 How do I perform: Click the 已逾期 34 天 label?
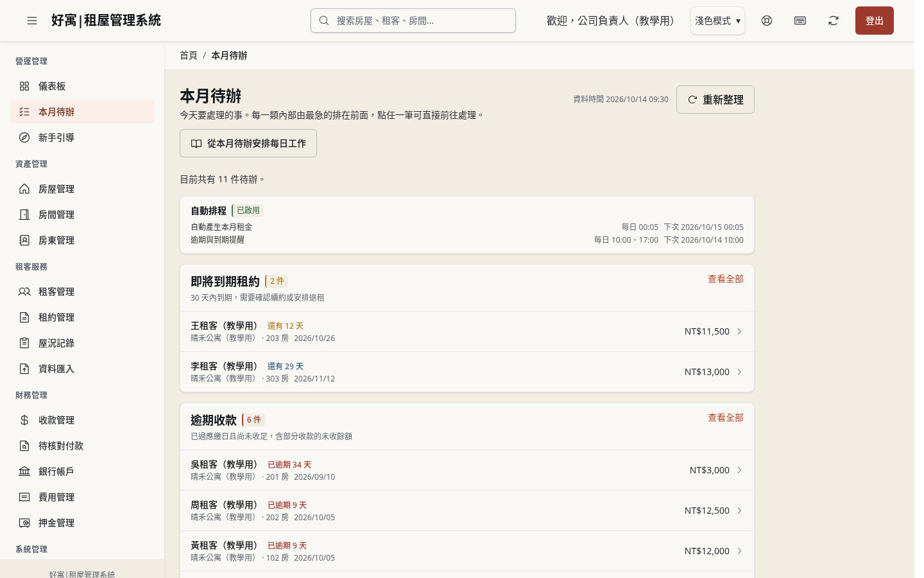click(289, 464)
